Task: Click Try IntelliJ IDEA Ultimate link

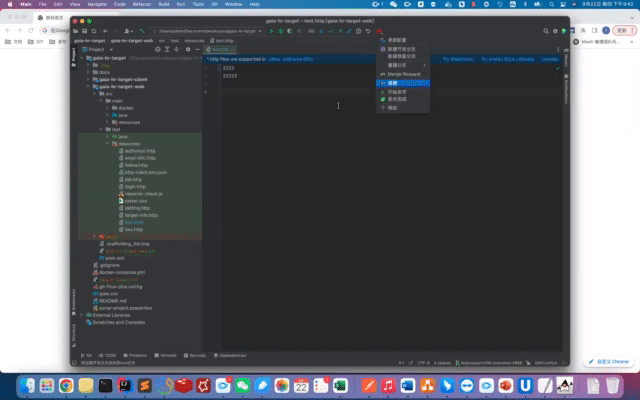Action: coord(507,59)
